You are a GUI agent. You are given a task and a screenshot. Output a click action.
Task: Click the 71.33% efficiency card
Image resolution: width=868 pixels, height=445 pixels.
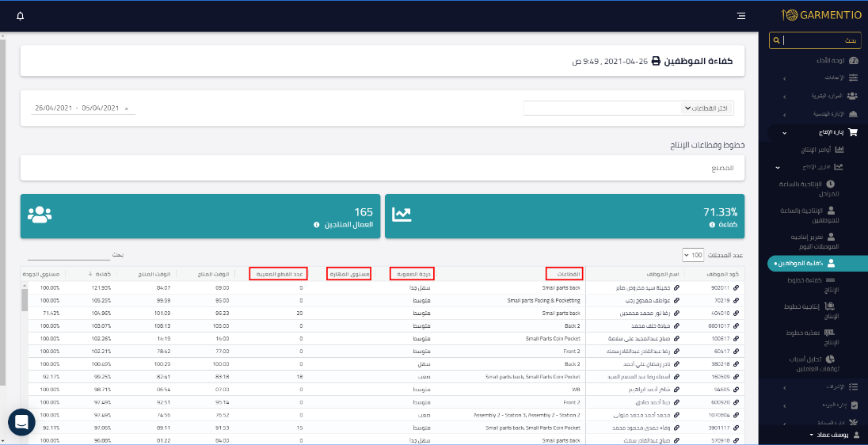coord(565,216)
